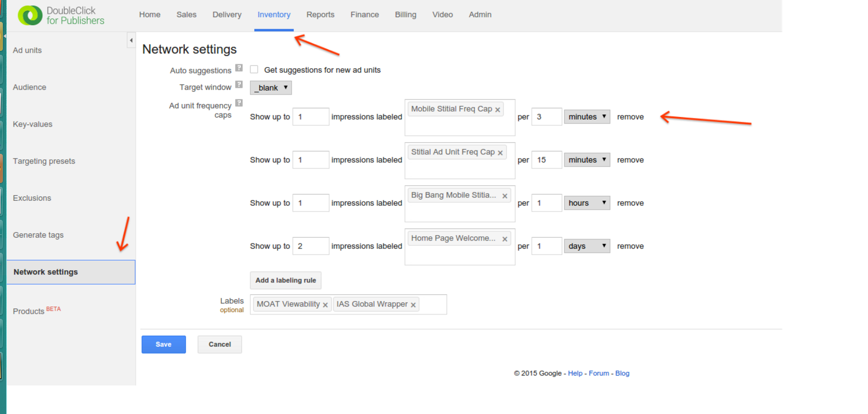This screenshot has width=868, height=414.
Task: Remove the Stitial Ad Unit Freq Cap rule
Action: pyautogui.click(x=631, y=160)
